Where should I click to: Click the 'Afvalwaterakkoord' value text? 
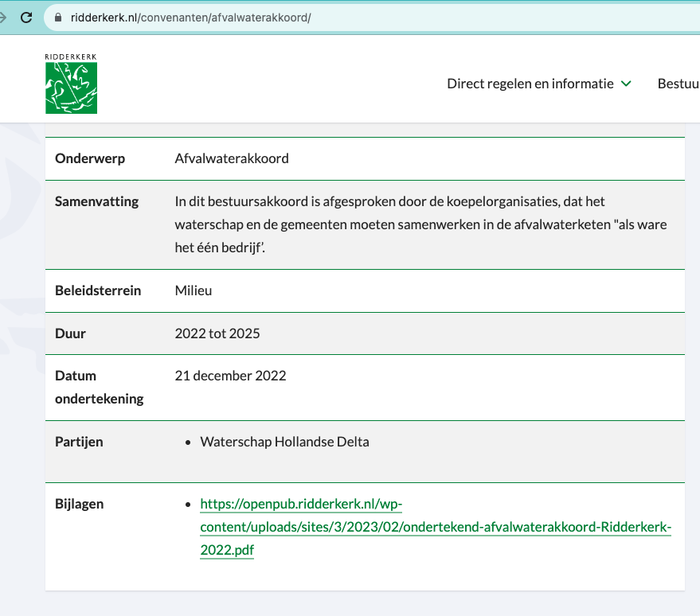coord(231,158)
